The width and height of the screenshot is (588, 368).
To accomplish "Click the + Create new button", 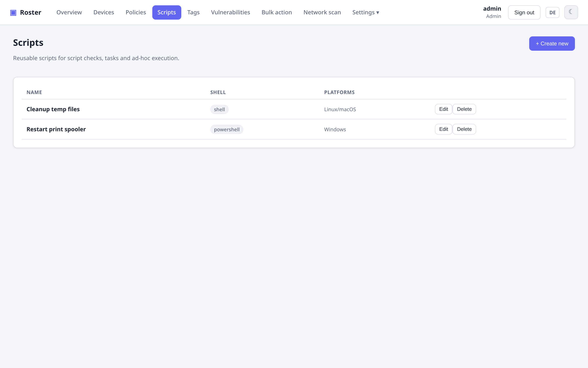I will tap(552, 44).
